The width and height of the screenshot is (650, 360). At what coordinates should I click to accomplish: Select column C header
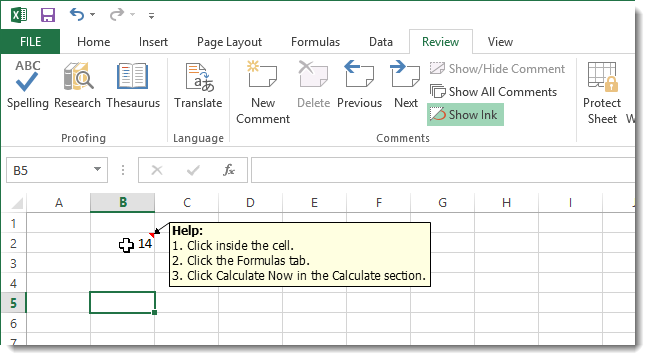pos(187,203)
